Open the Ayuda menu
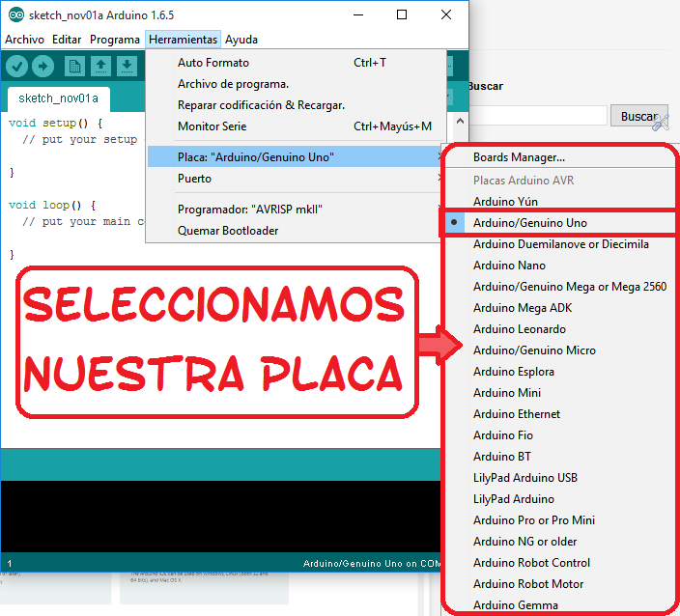 pyautogui.click(x=241, y=40)
